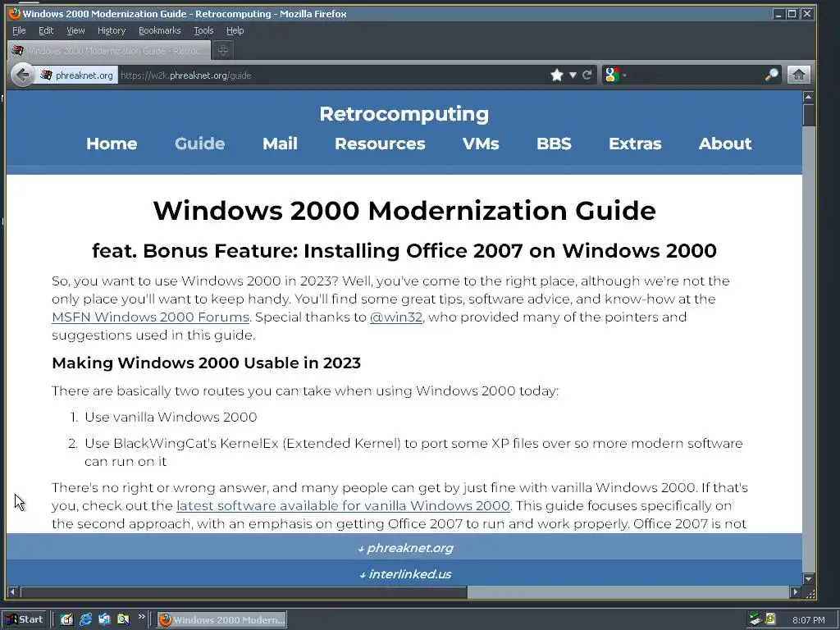
Task: Open the Mail nav link
Action: tap(280, 144)
